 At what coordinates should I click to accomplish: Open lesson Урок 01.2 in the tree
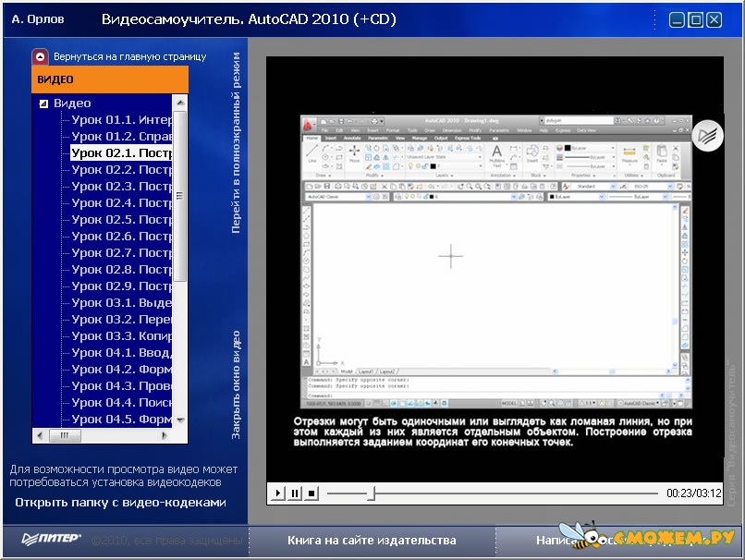(x=122, y=137)
